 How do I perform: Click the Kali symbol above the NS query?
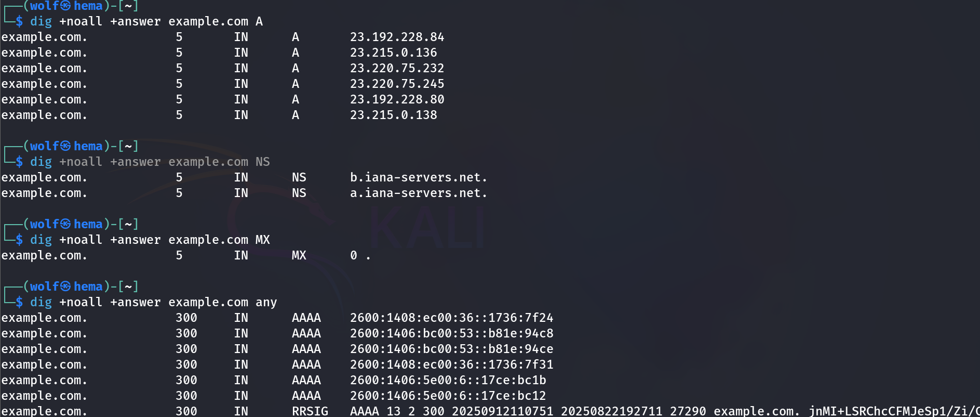(65, 146)
